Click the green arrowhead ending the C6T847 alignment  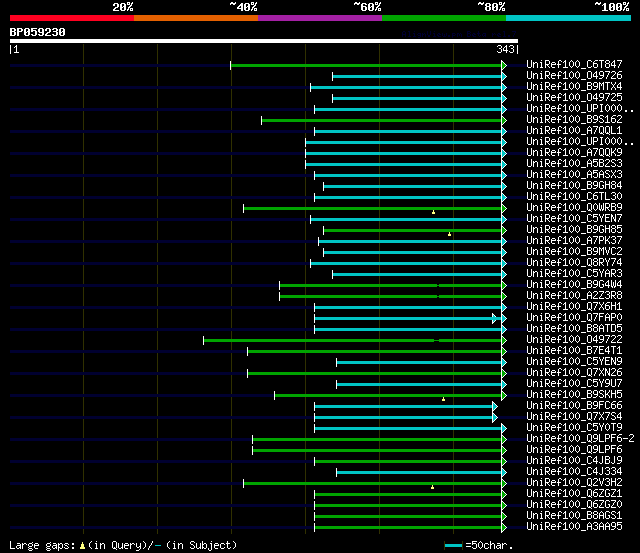[504, 65]
